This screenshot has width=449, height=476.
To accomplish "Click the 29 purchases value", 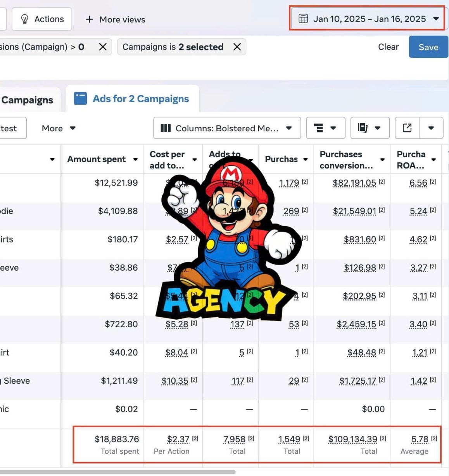I will [294, 381].
